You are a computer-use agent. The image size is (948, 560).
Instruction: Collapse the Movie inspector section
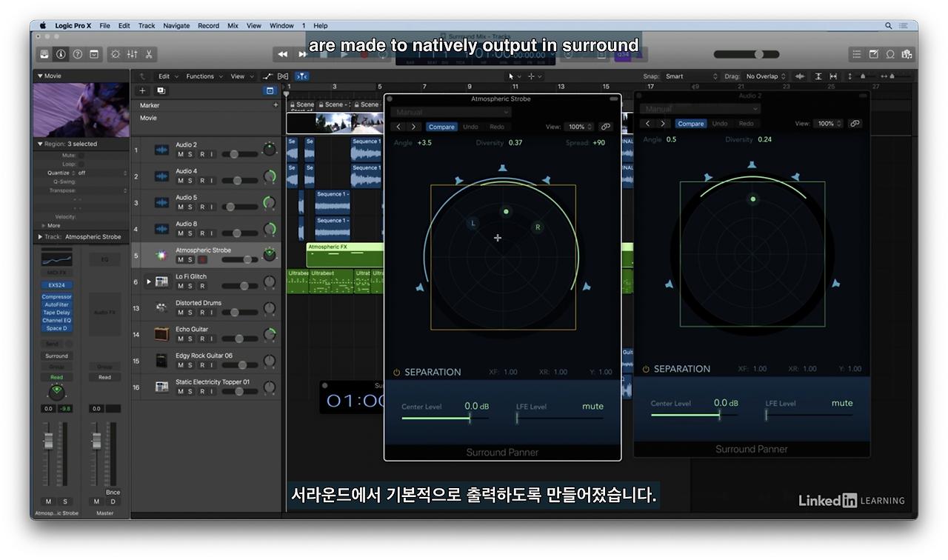(x=40, y=76)
